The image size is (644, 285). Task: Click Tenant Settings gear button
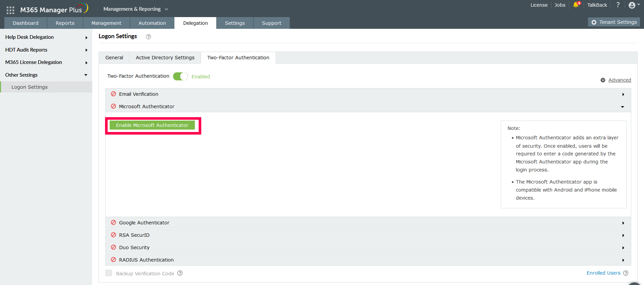click(614, 22)
